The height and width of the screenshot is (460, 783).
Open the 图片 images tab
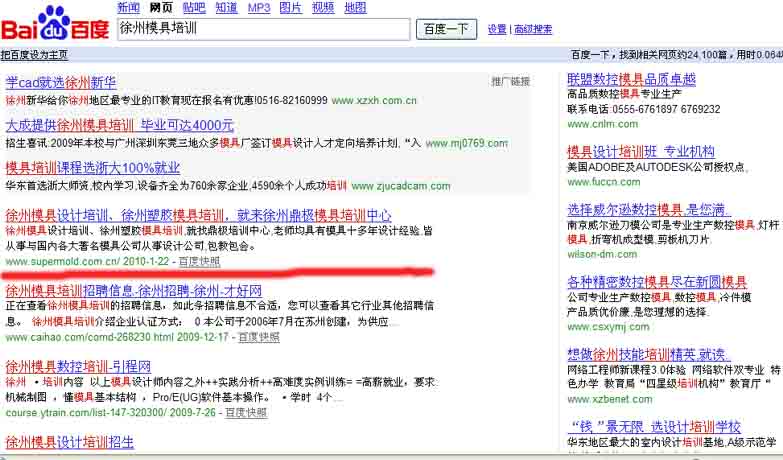click(x=291, y=7)
